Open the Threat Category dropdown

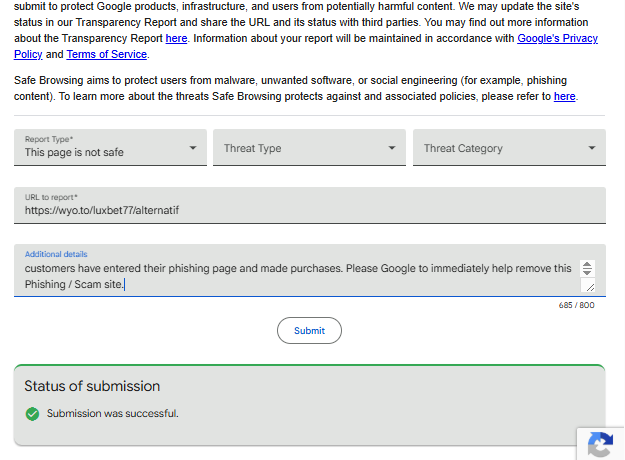pyautogui.click(x=509, y=148)
